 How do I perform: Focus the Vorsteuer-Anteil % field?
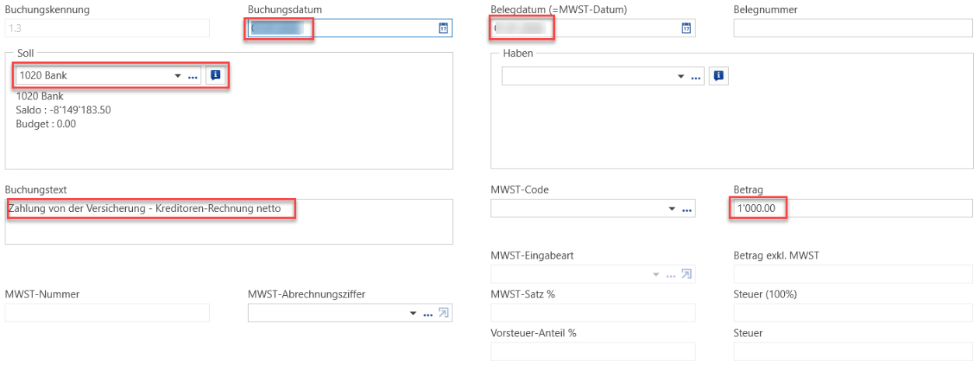[x=593, y=352]
